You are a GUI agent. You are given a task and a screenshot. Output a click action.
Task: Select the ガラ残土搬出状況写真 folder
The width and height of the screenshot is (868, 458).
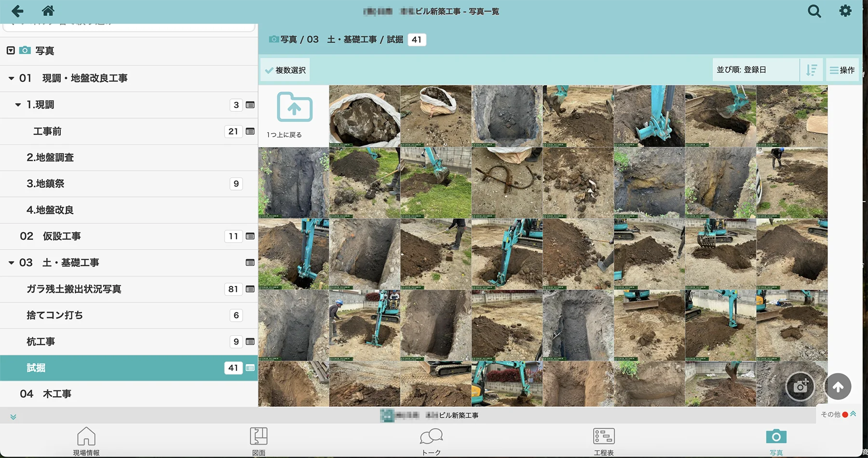coord(74,289)
